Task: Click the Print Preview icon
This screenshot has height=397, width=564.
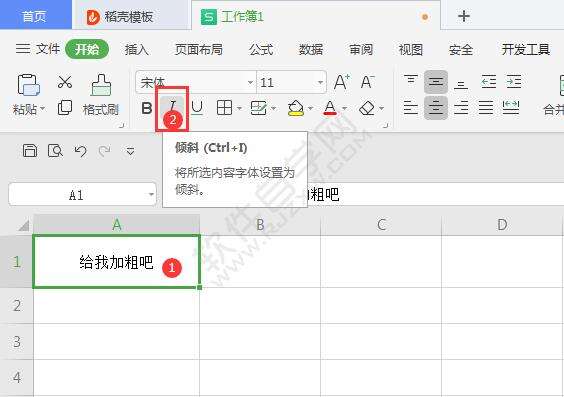Action: click(x=55, y=151)
